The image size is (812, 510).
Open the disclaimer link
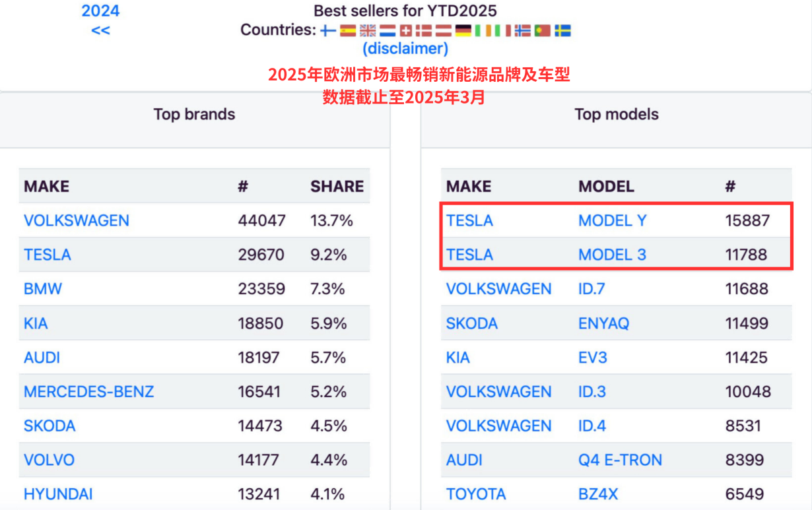pyautogui.click(x=405, y=48)
